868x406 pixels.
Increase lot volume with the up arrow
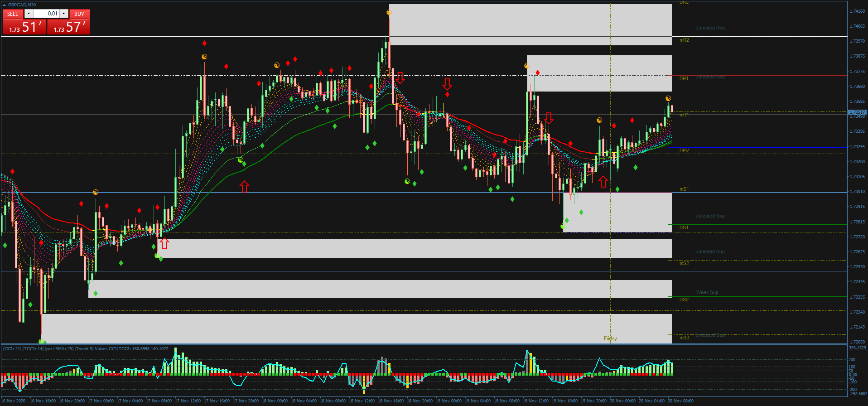[64, 14]
